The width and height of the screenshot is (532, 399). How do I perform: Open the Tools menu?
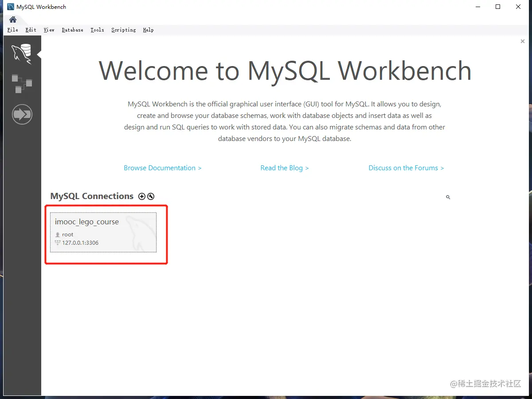coord(98,30)
